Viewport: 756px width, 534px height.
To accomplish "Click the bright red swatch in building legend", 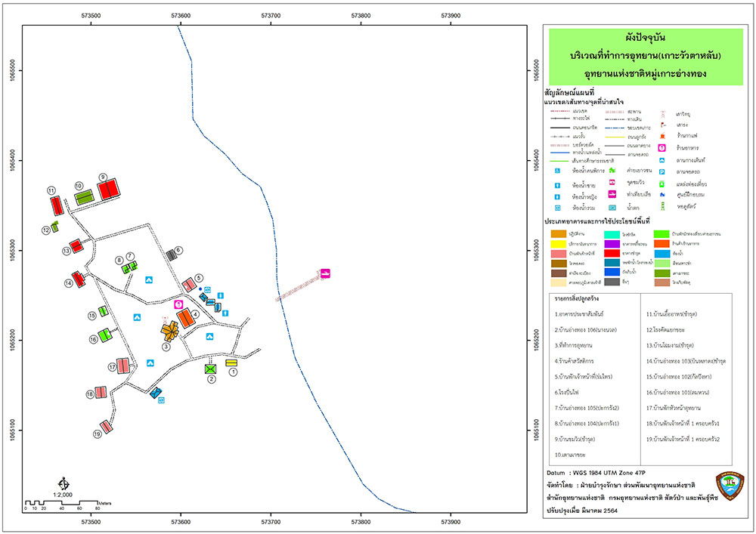I will tap(612, 253).
